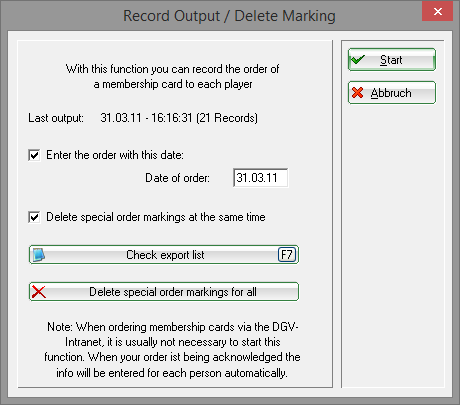Cancel with the Abbruch button
Screen dimensions: 460x405
(392, 92)
